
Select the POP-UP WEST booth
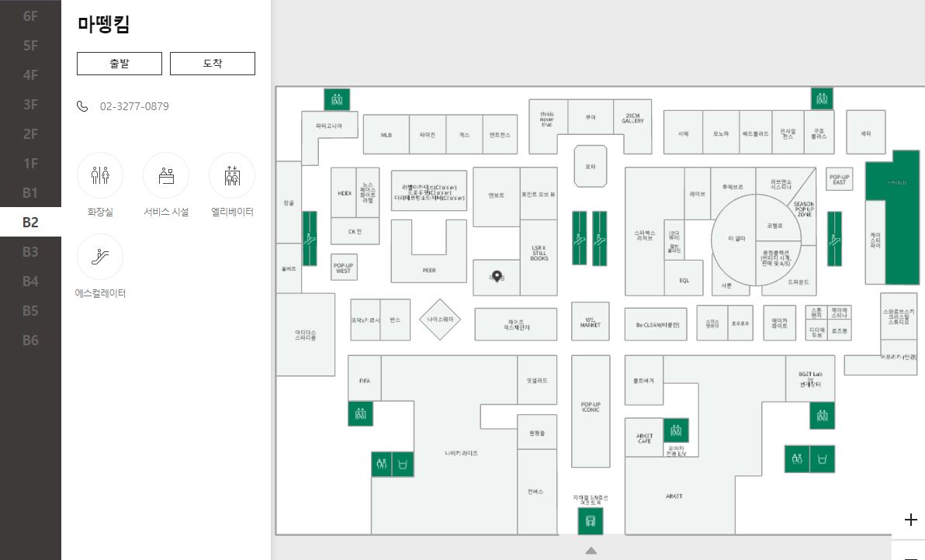[343, 268]
